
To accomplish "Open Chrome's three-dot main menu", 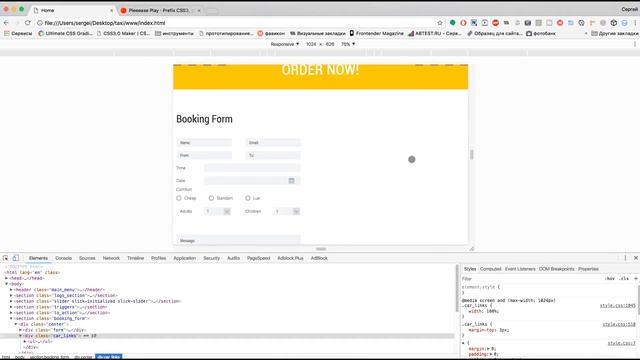I will tap(635, 23).
